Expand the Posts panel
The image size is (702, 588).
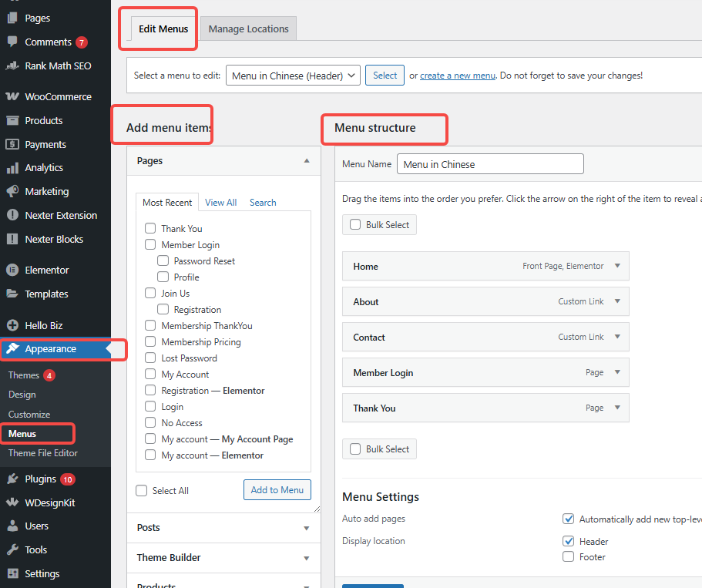[223, 527]
